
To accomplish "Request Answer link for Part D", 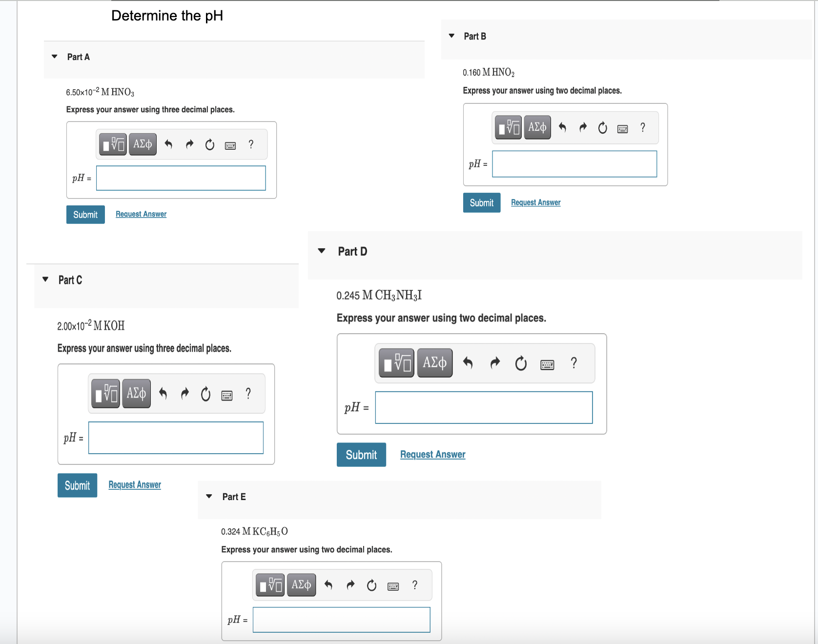I will click(433, 454).
